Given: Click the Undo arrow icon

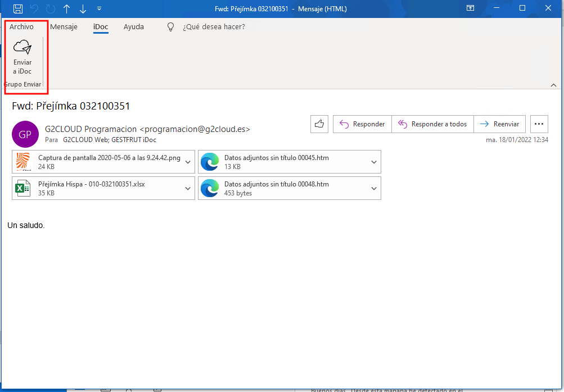Looking at the screenshot, I should [35, 8].
